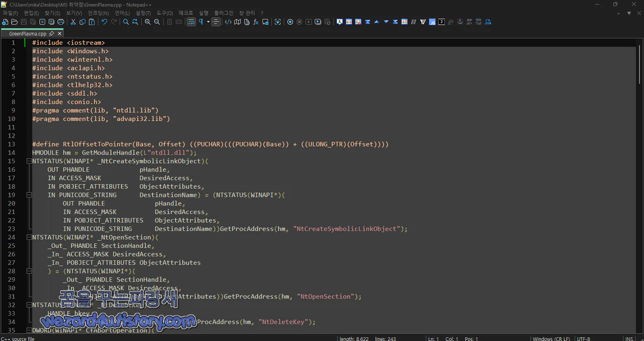The width and height of the screenshot is (644, 341).
Task: Click the "Windows (CR LF)" status bar entry
Action: tap(551, 339)
